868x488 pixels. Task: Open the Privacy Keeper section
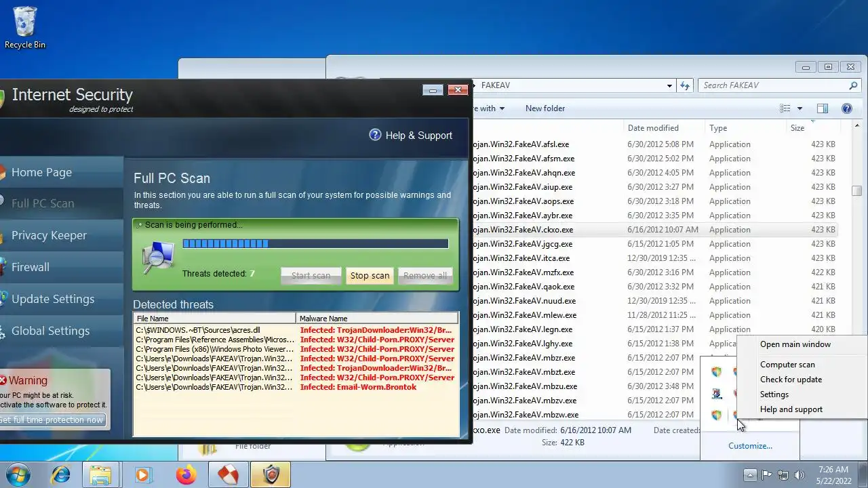[61, 235]
